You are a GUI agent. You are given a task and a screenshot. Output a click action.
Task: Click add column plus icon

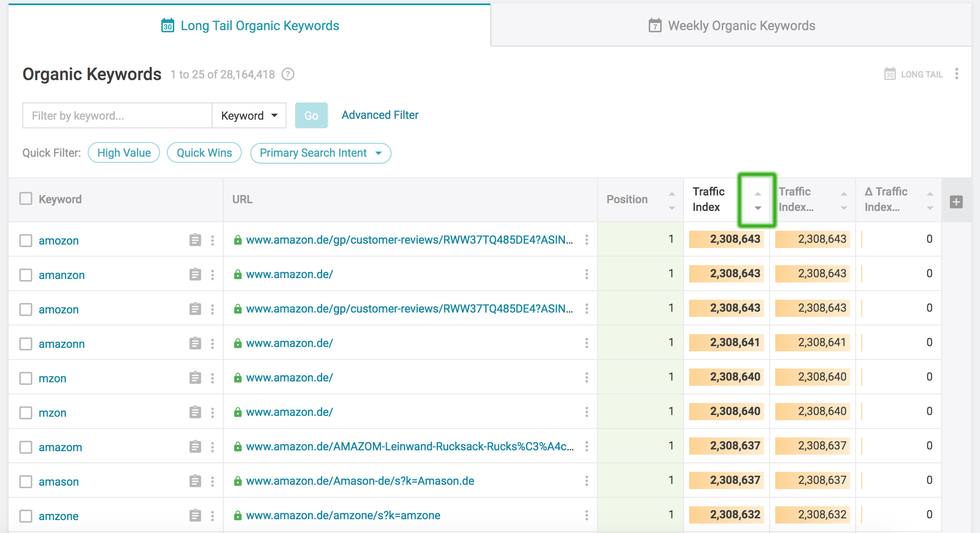tap(956, 201)
